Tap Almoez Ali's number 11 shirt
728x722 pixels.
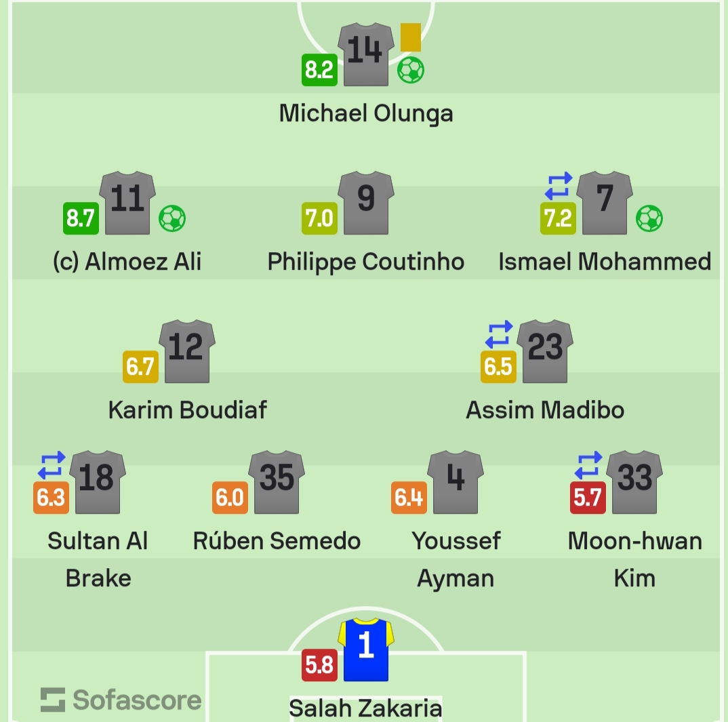pos(127,203)
